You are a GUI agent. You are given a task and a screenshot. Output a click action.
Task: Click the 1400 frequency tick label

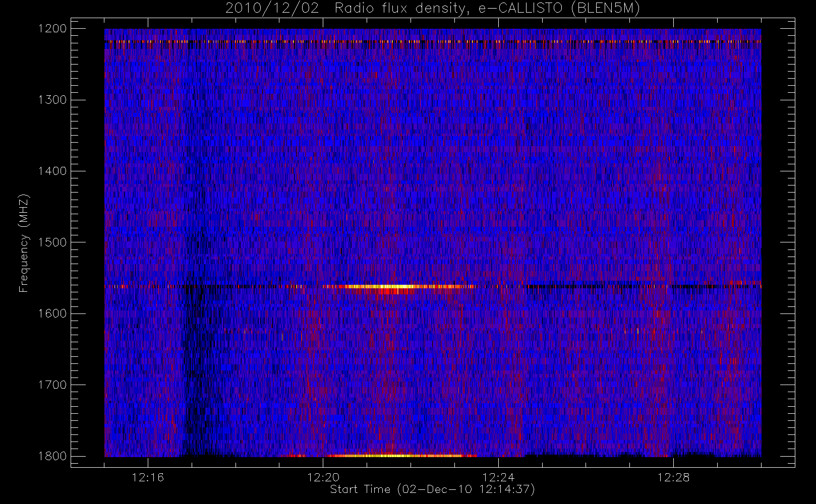tap(52, 171)
